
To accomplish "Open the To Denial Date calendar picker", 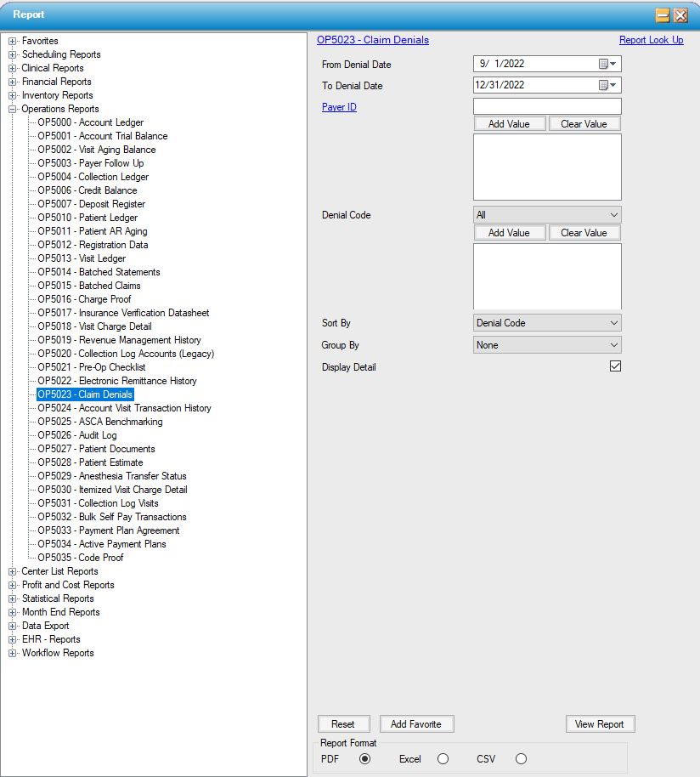I will (x=607, y=85).
